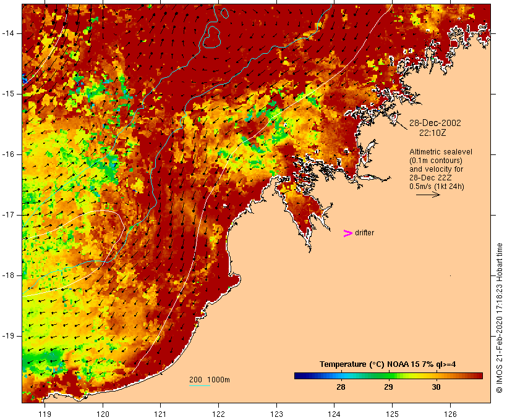Click the small white patch near 122E -17
The width and height of the screenshot is (507, 420).
(x=225, y=206)
